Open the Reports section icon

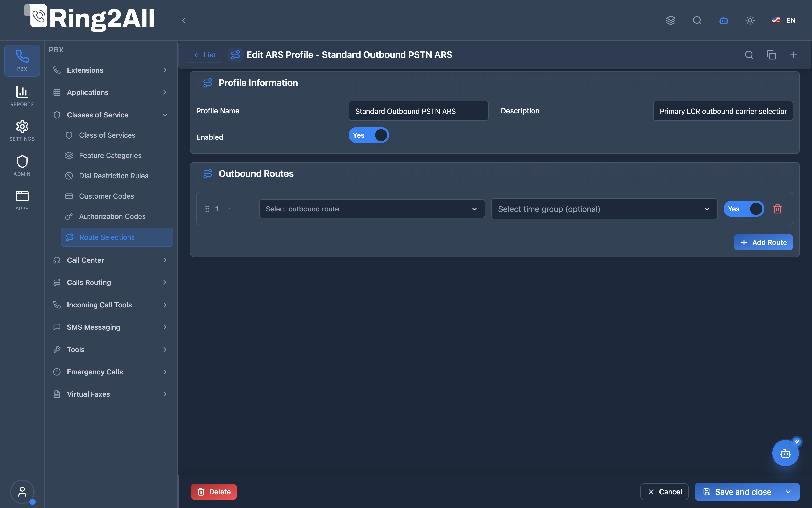(22, 96)
